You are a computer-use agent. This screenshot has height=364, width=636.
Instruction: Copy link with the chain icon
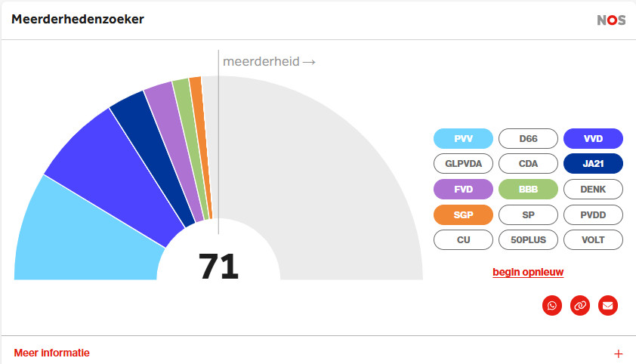click(580, 305)
